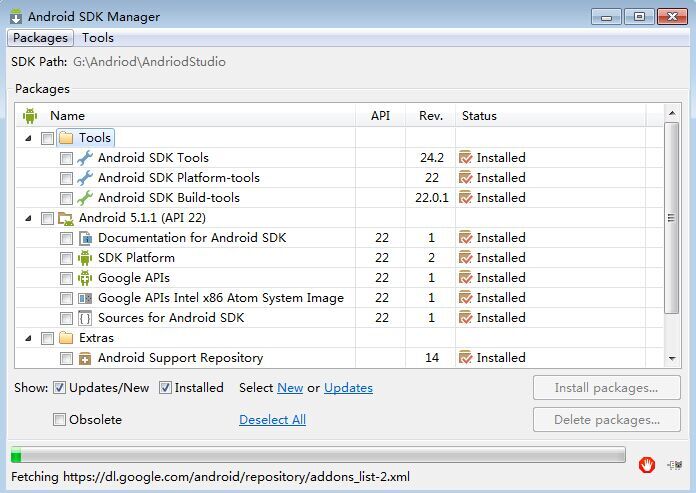Click the scrollbar up arrow
The image size is (696, 493).
click(x=672, y=114)
